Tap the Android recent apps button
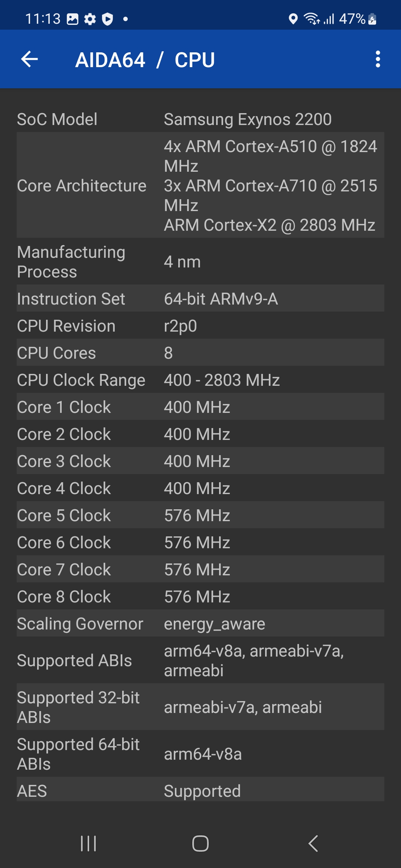401x868 pixels. tap(88, 844)
